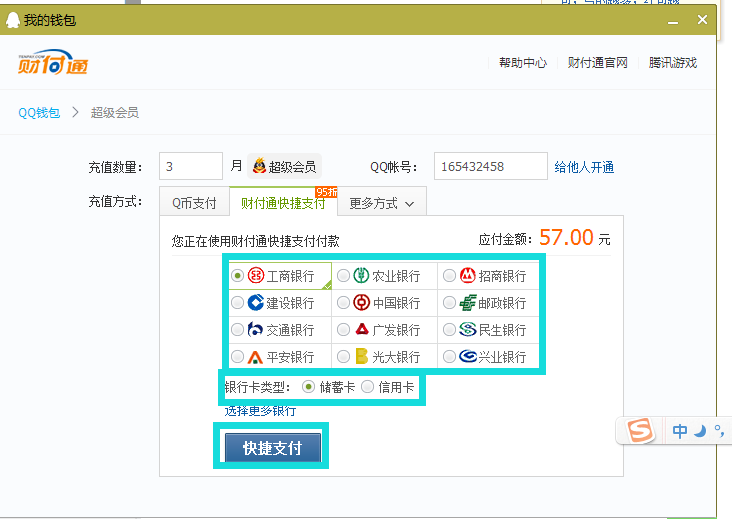Click the 超级会员 badge icon
Screen dimensions: 732x519
[x=259, y=166]
